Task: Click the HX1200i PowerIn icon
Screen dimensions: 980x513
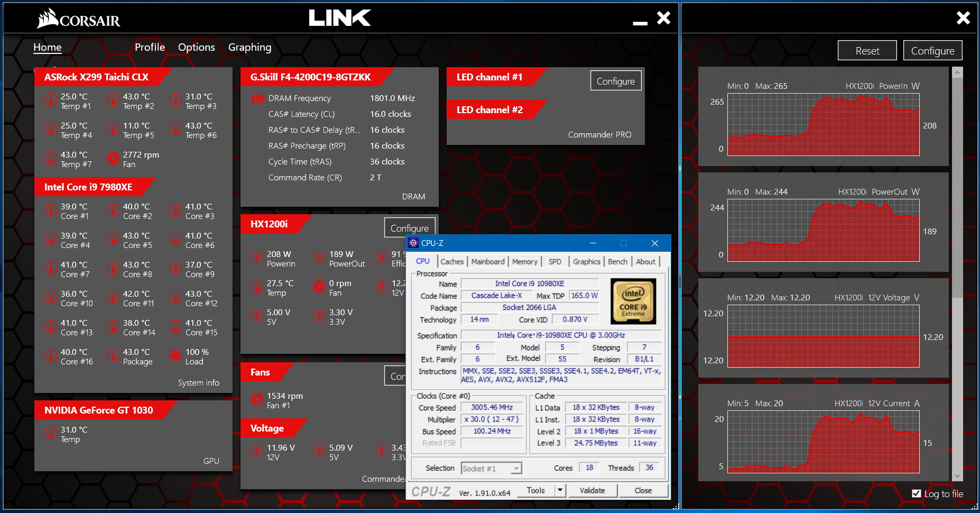Action: click(x=257, y=258)
